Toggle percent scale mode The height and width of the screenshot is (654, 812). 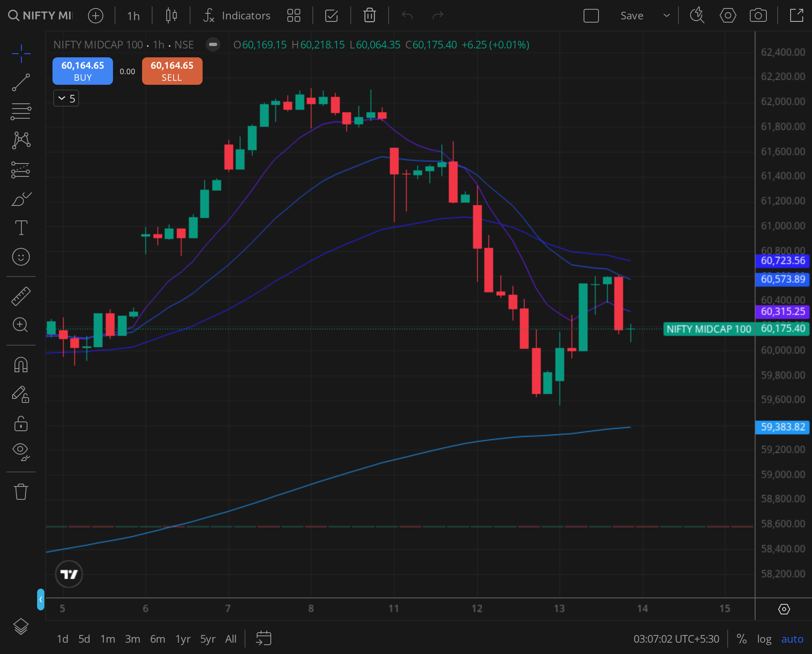pyautogui.click(x=741, y=639)
